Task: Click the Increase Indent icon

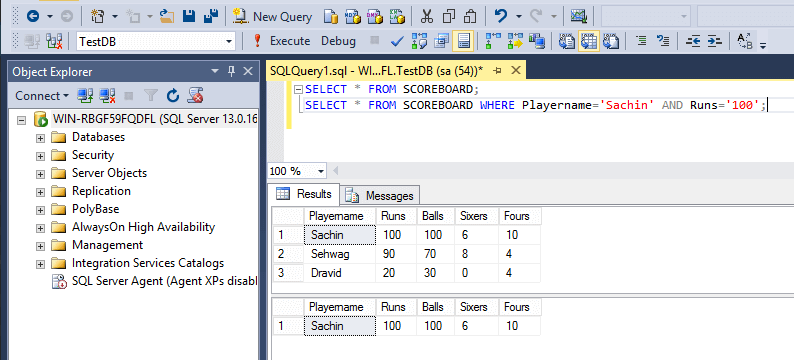Action: (x=714, y=41)
